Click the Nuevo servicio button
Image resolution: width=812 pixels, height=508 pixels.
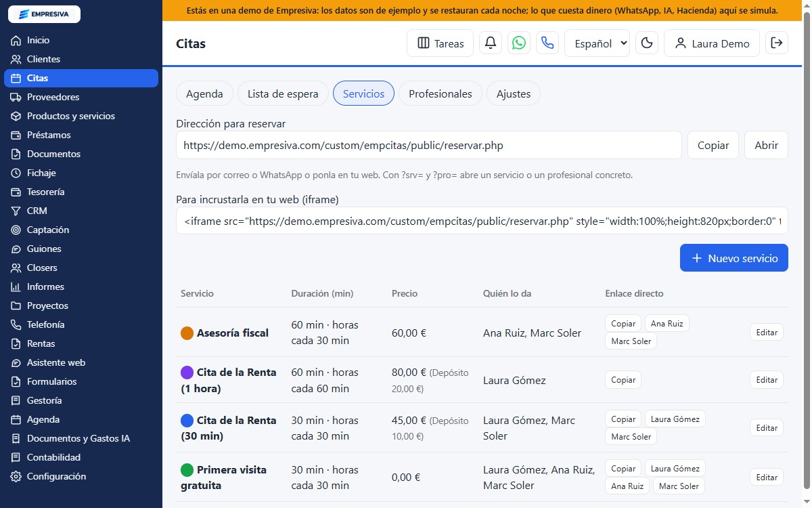point(734,258)
